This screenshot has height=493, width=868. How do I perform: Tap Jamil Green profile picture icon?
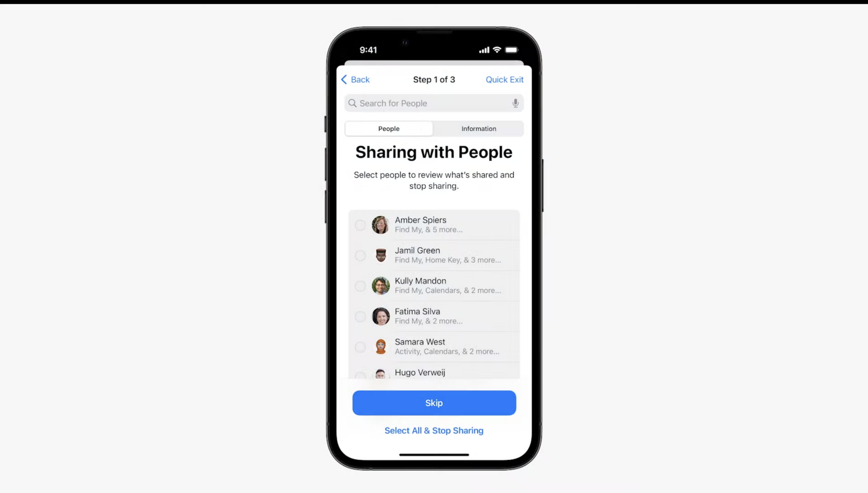point(380,255)
